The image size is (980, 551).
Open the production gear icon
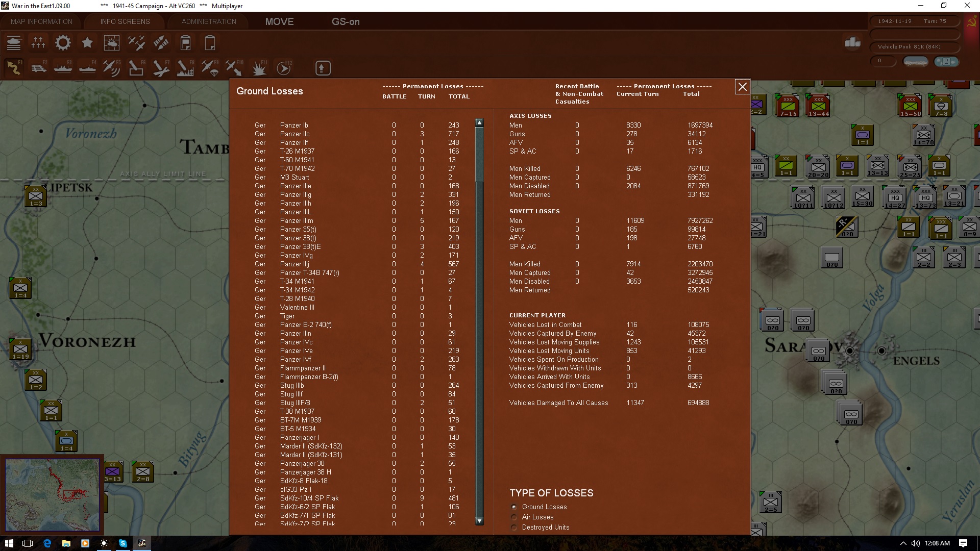click(63, 43)
